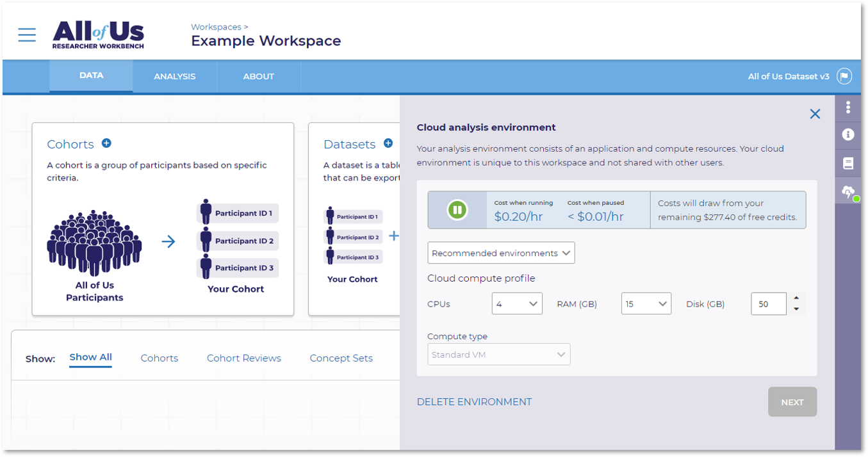Expand the CPUs dropdown
The height and width of the screenshot is (457, 868).
tap(517, 304)
